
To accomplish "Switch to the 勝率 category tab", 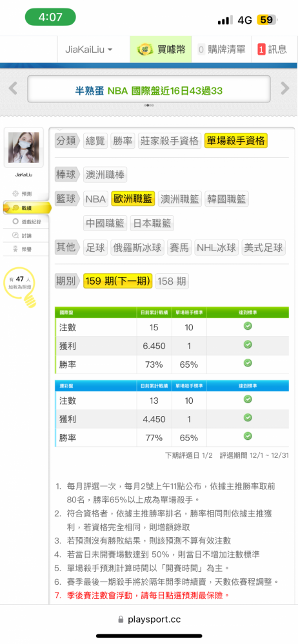I will 123,141.
